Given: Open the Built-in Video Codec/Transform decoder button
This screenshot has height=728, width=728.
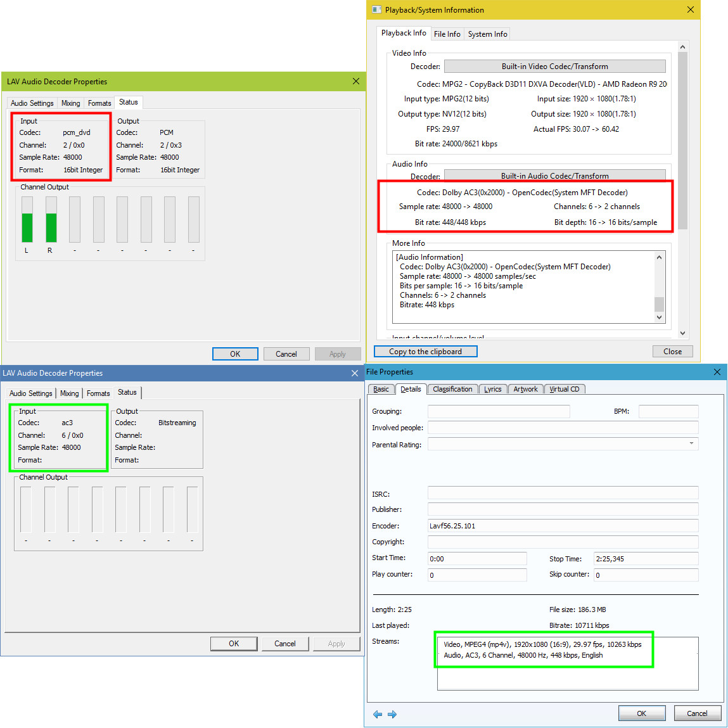Looking at the screenshot, I should pyautogui.click(x=554, y=67).
